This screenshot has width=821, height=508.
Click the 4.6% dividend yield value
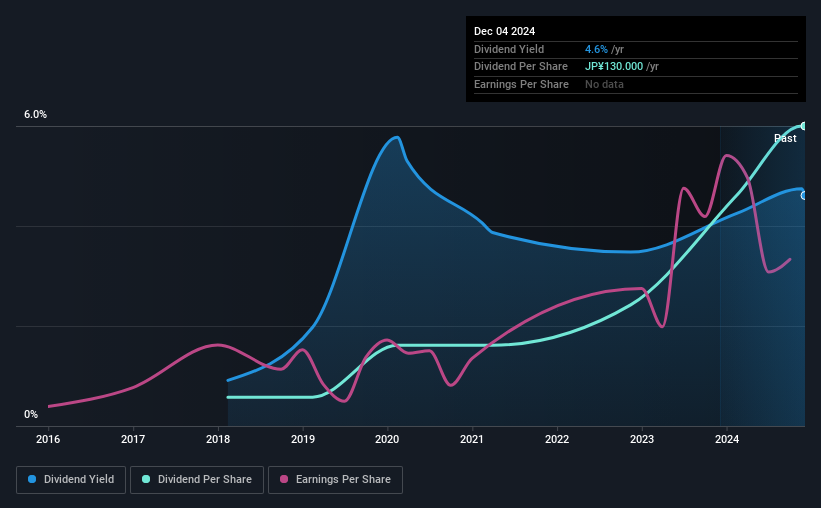596,49
